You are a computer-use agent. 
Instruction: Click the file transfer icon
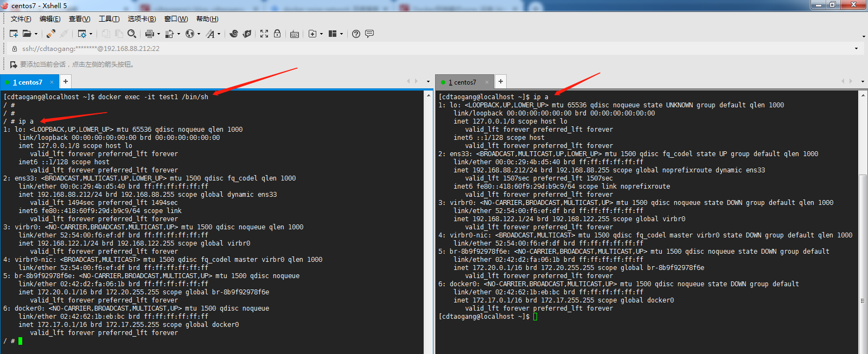point(169,34)
